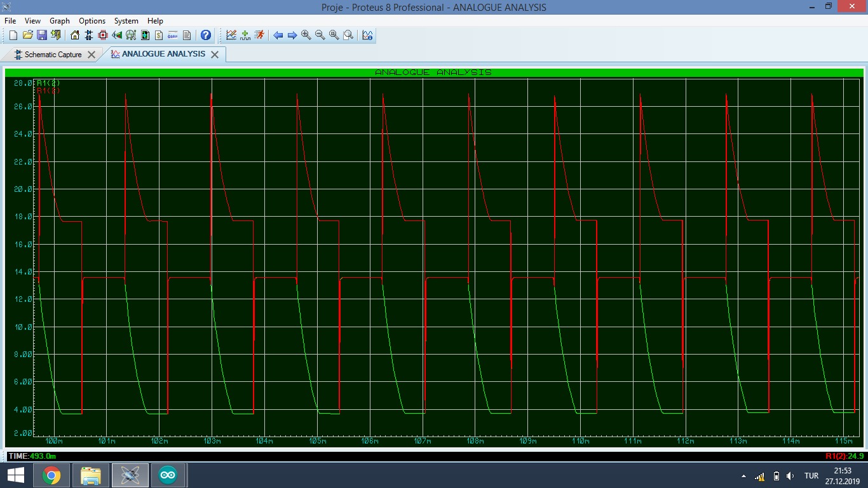Open the Design Explorer toolbar icon
This screenshot has height=488, width=868.
(145, 36)
